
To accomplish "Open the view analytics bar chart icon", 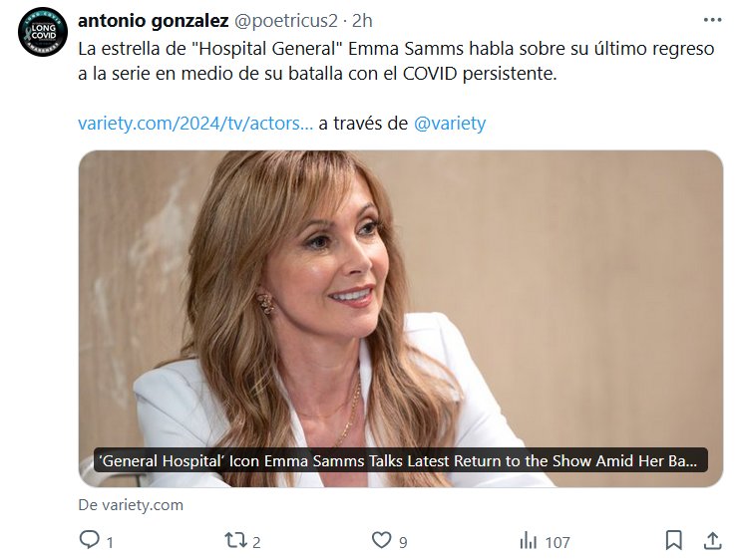I will pos(529,541).
